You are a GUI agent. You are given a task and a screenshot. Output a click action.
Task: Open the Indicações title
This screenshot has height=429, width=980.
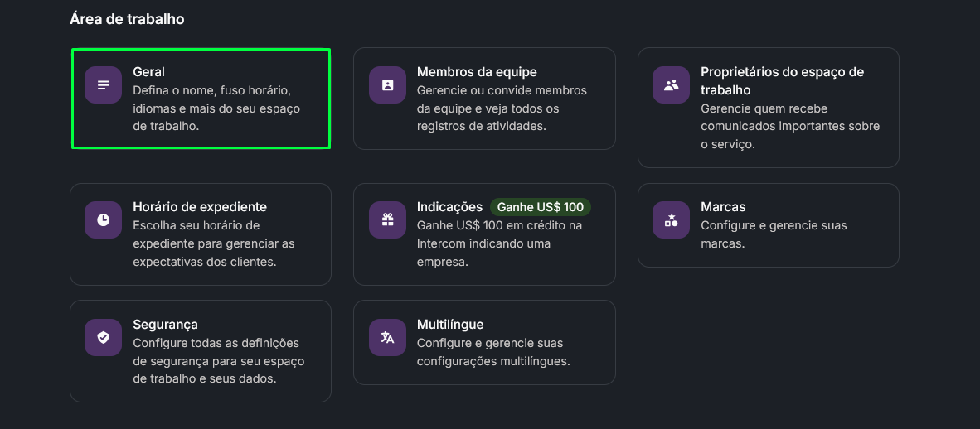tap(450, 207)
